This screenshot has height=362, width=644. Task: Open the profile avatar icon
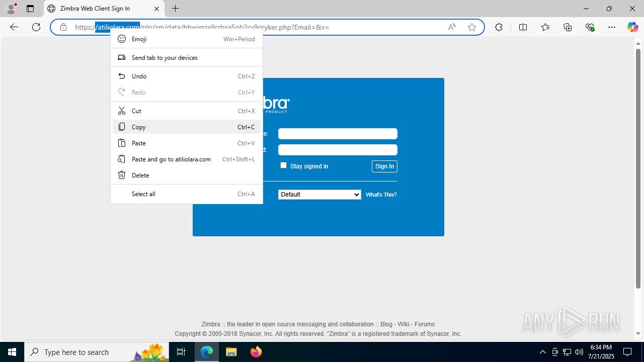(11, 9)
